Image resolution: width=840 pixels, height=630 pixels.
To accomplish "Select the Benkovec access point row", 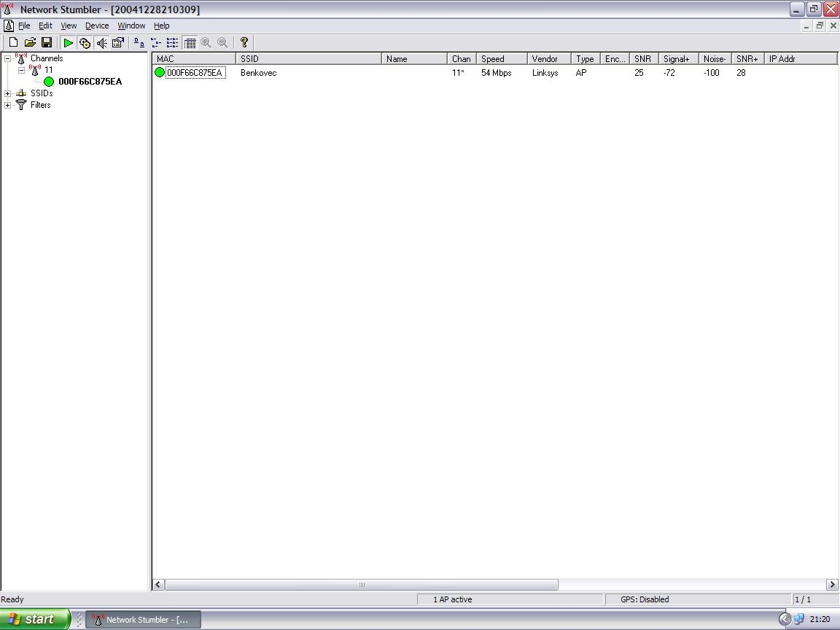I will (x=258, y=73).
